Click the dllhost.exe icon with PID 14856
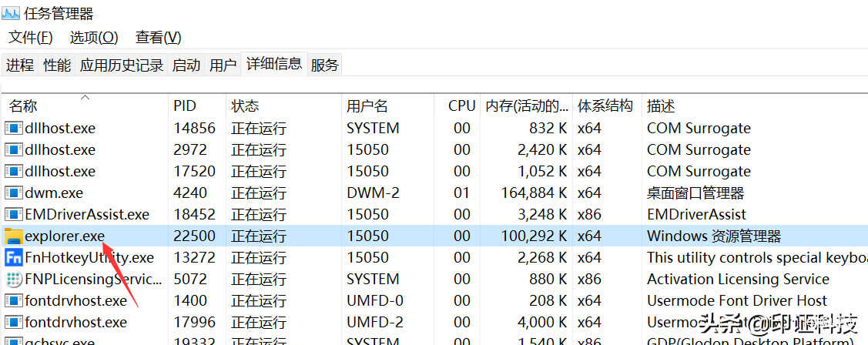Viewport: 868px width, 345px height. coord(13,129)
